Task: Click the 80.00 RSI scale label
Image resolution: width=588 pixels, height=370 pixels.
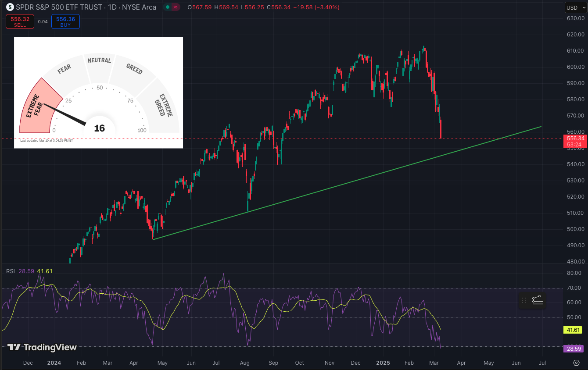Action: [574, 273]
